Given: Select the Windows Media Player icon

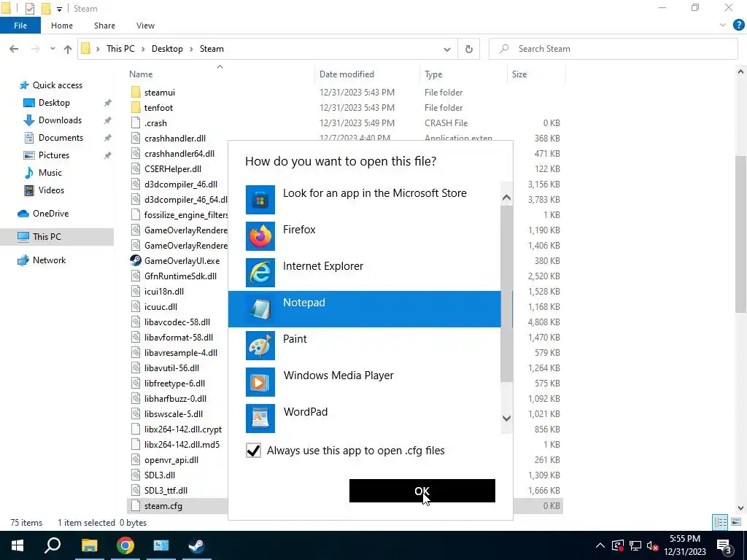Looking at the screenshot, I should pyautogui.click(x=260, y=382).
